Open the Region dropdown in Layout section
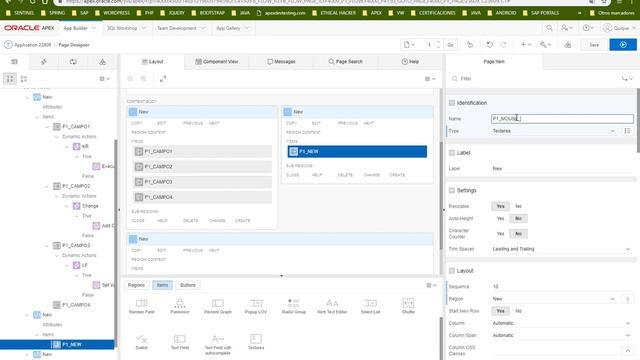 [x=553, y=299]
